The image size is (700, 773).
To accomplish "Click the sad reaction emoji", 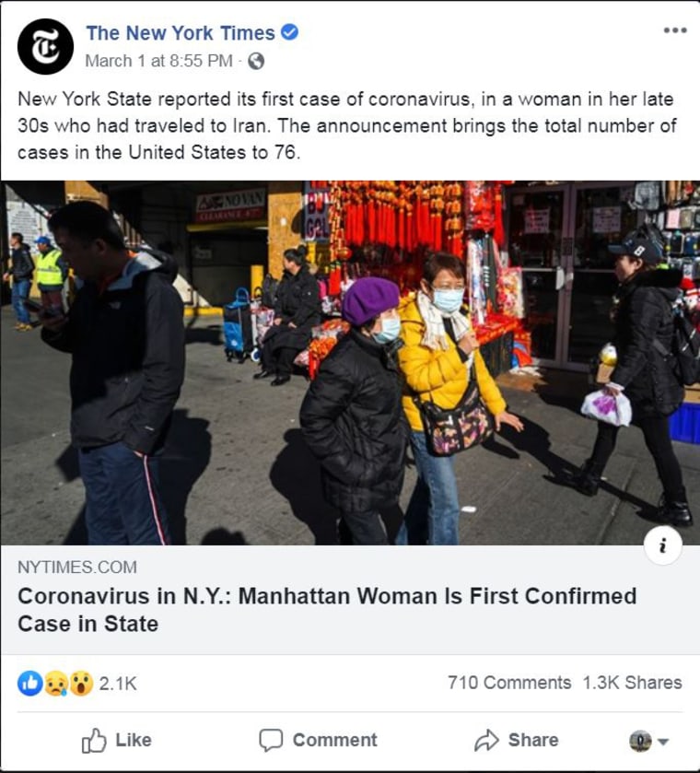I will point(56,684).
